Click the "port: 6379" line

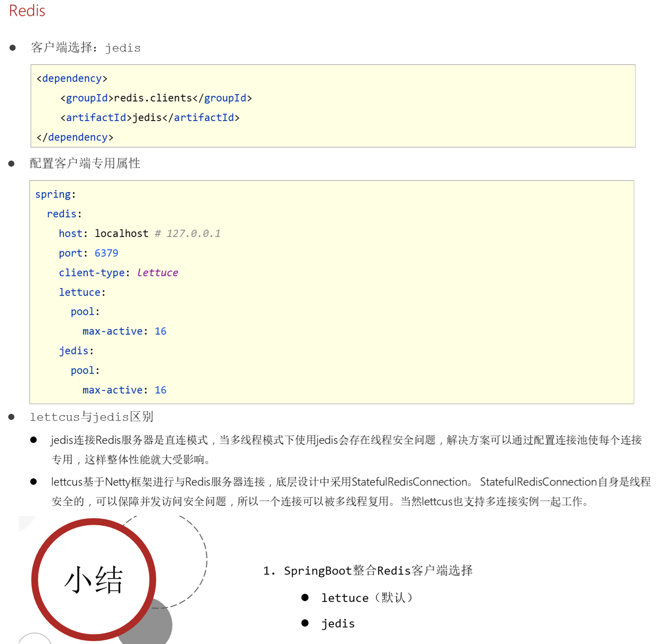click(x=88, y=253)
